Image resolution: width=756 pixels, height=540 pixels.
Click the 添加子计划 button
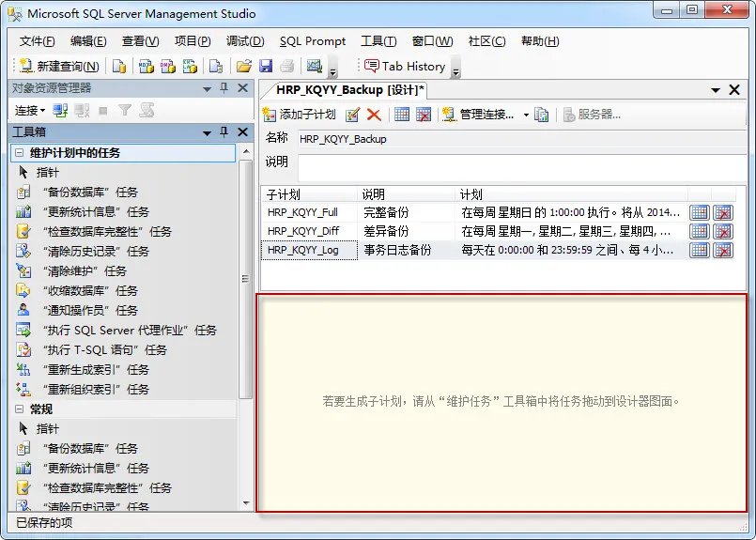click(x=299, y=115)
